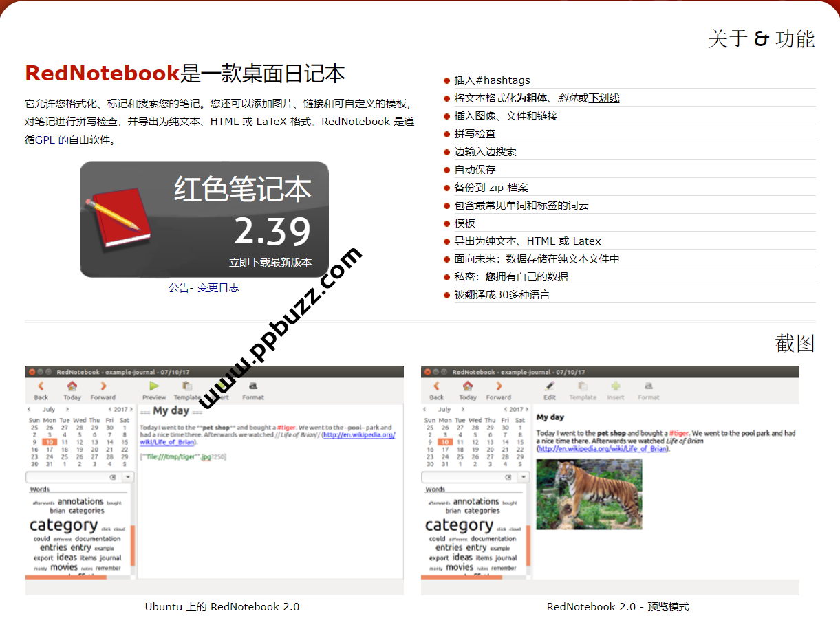
Task: Click the 'Ubuntu 上的 RedNotebook 2.0' caption
Action: pyautogui.click(x=222, y=607)
